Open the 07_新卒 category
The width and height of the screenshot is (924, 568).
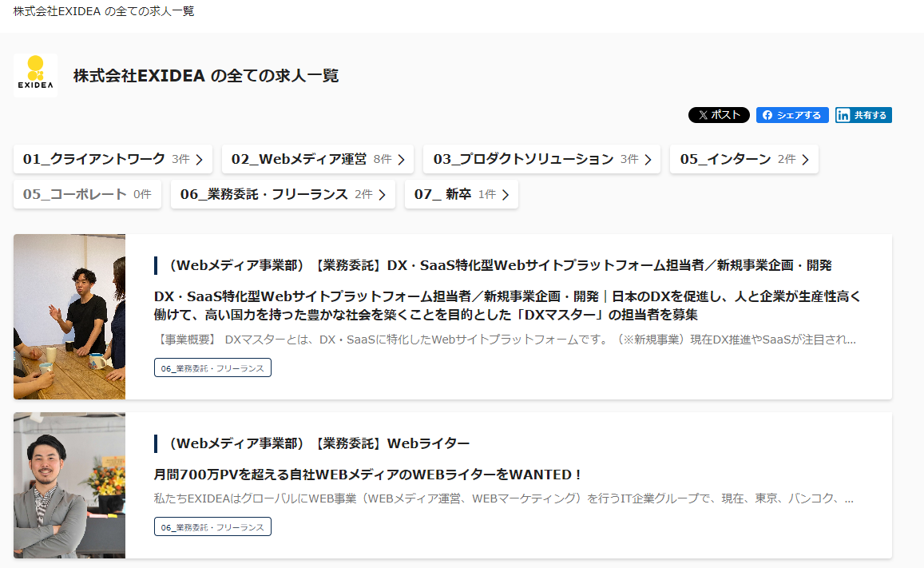(461, 194)
